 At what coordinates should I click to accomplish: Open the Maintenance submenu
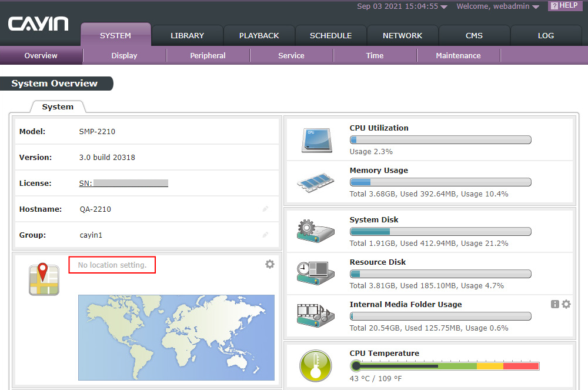click(458, 55)
